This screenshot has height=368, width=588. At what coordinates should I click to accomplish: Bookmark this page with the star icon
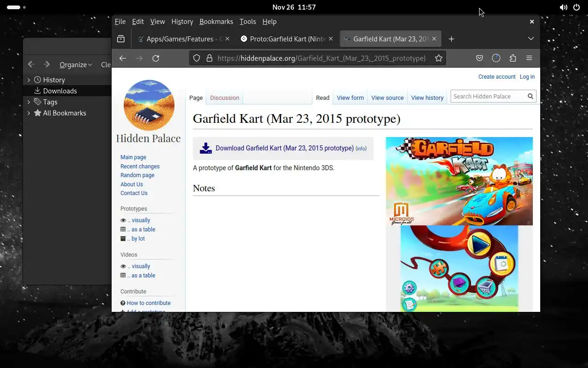(x=439, y=58)
